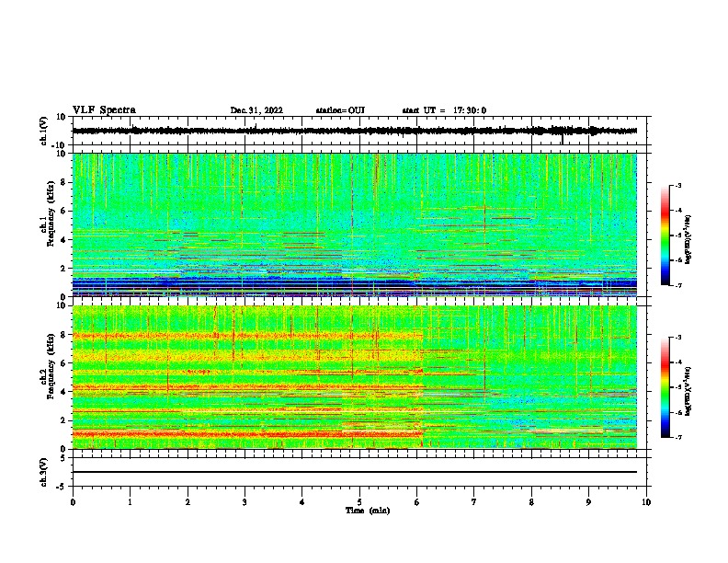Click the ch.1 spectrogram color bar
Viewport: 728px width, 563px height.
(665, 236)
